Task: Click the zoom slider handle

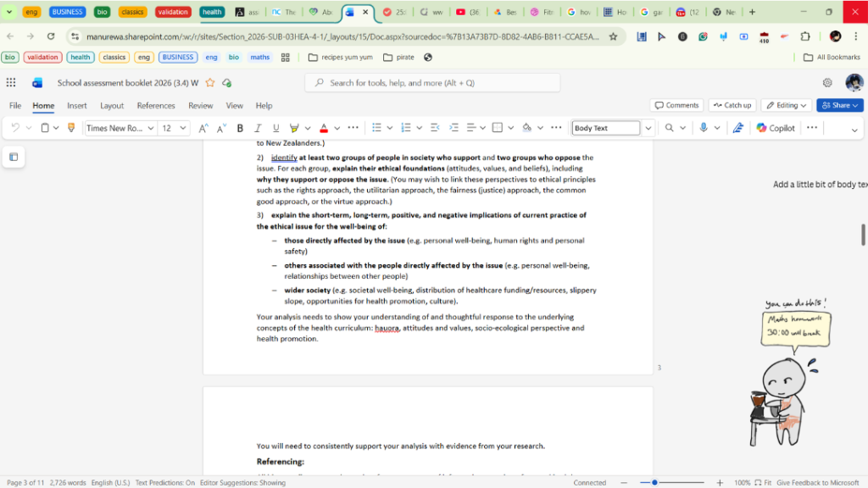Action: [654, 482]
